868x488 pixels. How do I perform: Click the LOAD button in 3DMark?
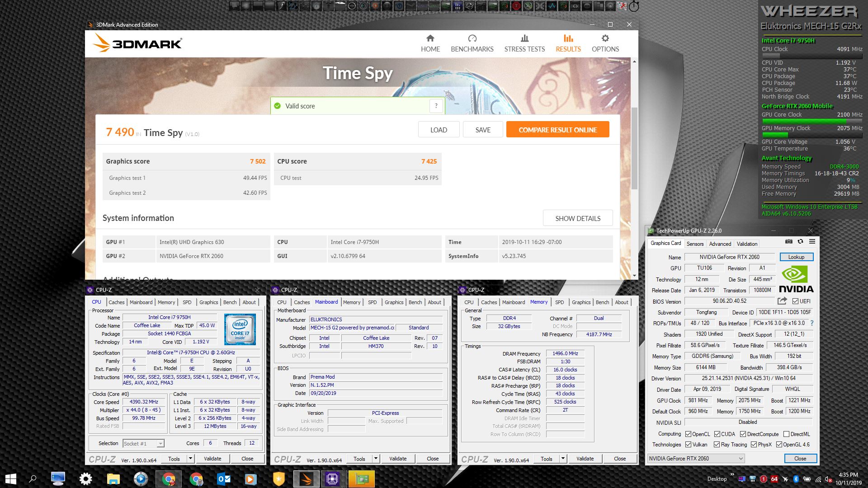click(439, 130)
